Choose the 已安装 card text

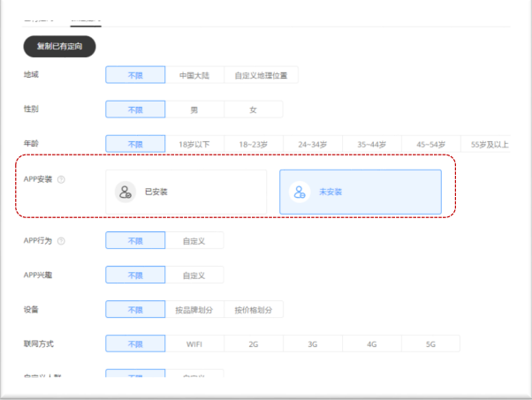pos(156,192)
